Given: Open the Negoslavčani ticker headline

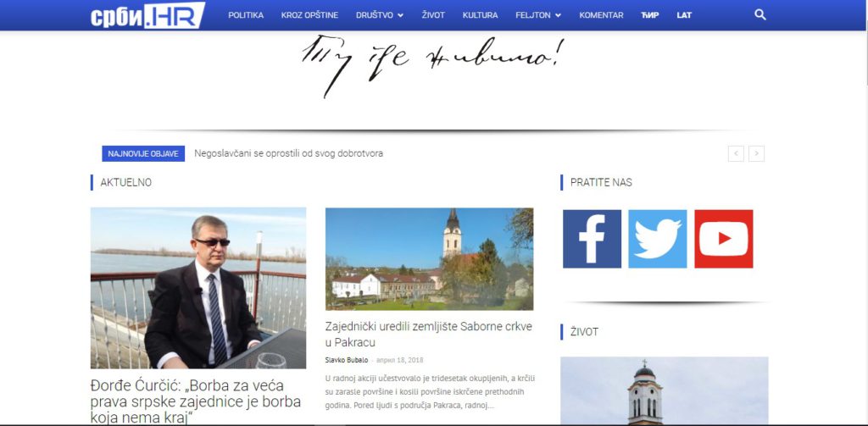Looking at the screenshot, I should pos(288,153).
